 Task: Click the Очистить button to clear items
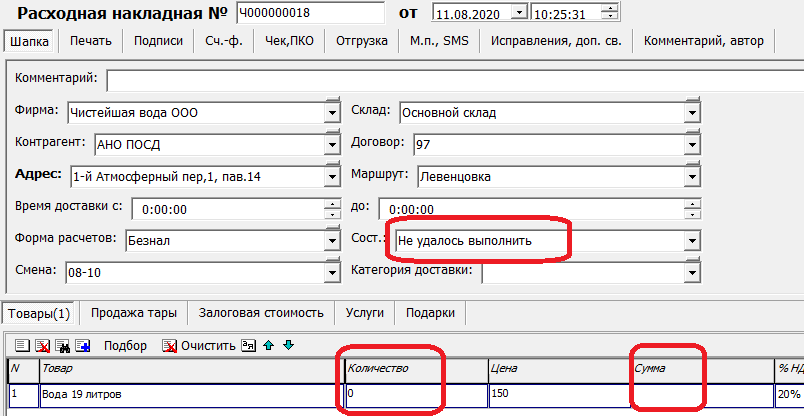point(200,346)
